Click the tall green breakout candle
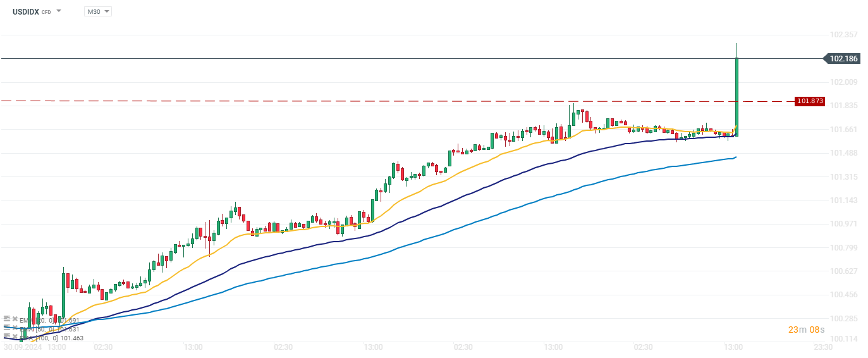This screenshot has width=868, height=358. tap(737, 95)
